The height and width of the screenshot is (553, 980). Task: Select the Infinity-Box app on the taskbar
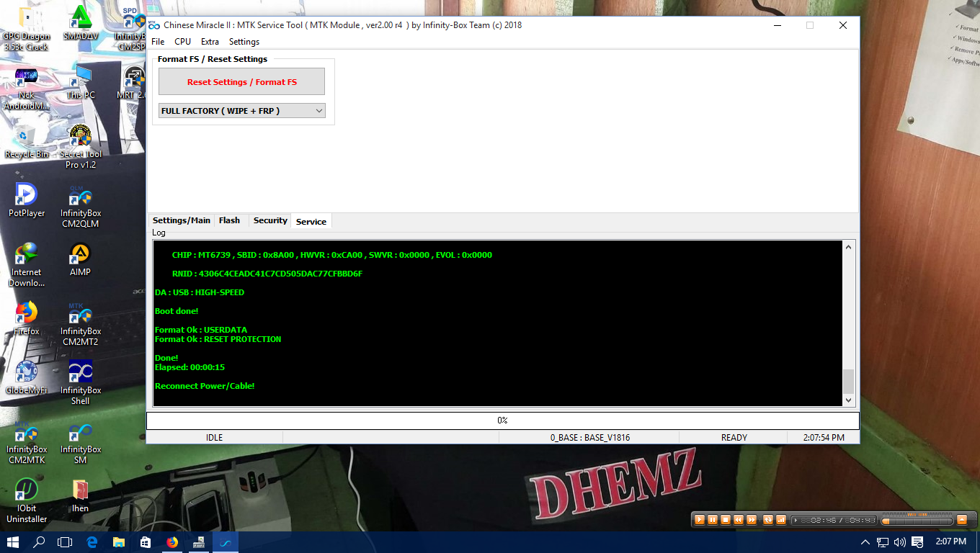coord(226,542)
